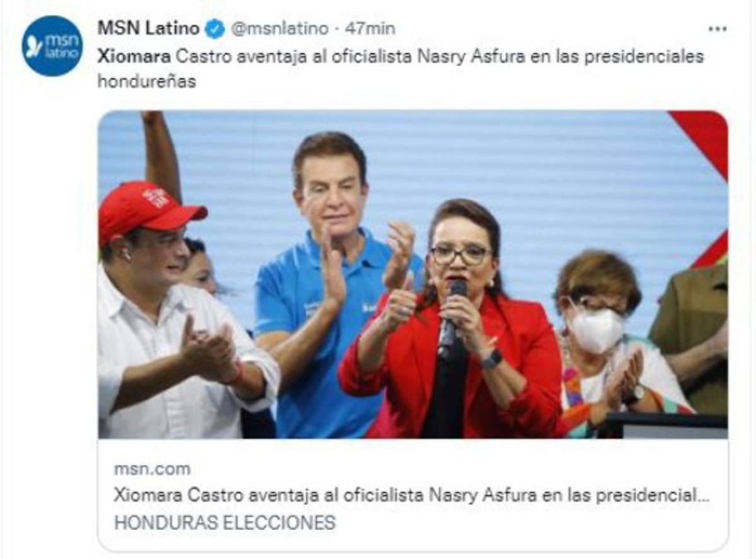Open the card headline about Xiomara Castro
Viewport: 756px width, 559px height.
pyautogui.click(x=411, y=495)
